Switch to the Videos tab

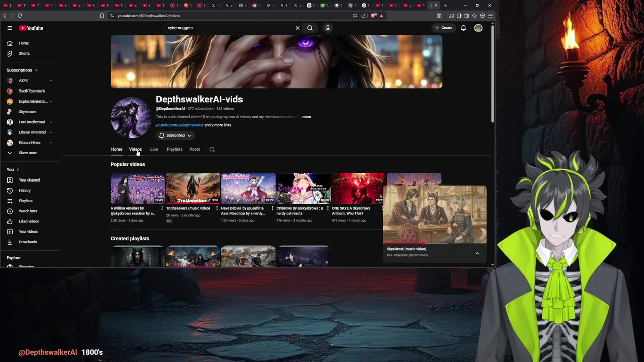(135, 149)
